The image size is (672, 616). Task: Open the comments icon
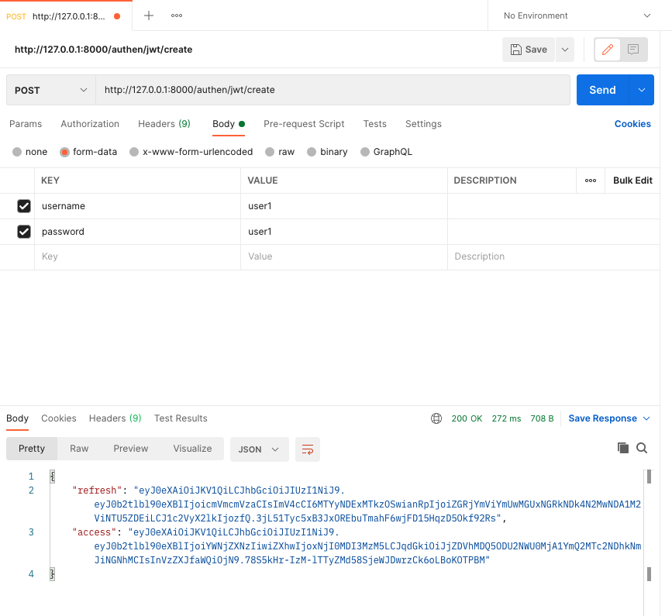[x=633, y=50]
